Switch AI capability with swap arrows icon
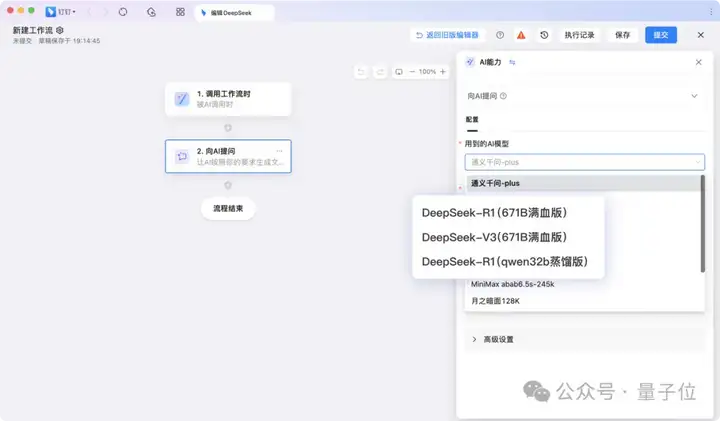 pos(512,62)
